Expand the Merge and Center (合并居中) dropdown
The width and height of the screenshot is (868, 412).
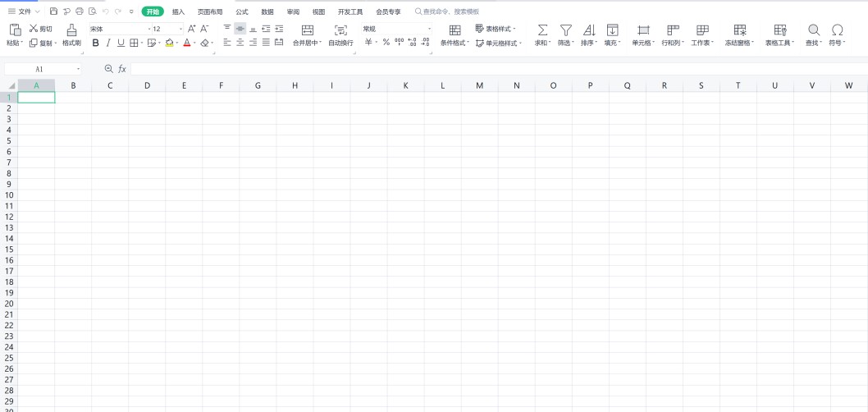(x=321, y=43)
